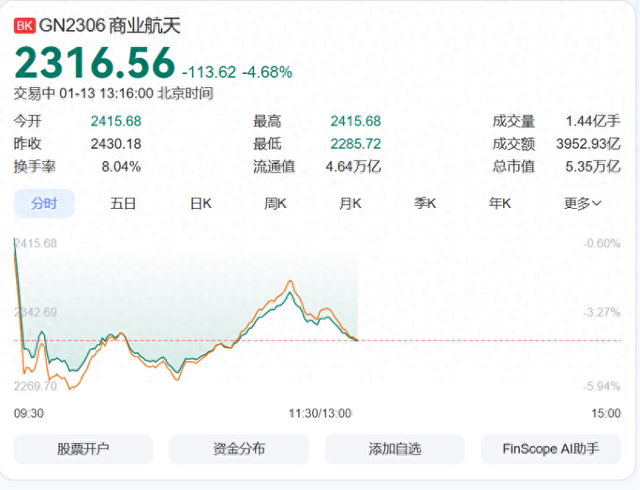
Task: Expand the 更多 dropdown menu
Action: tap(582, 203)
